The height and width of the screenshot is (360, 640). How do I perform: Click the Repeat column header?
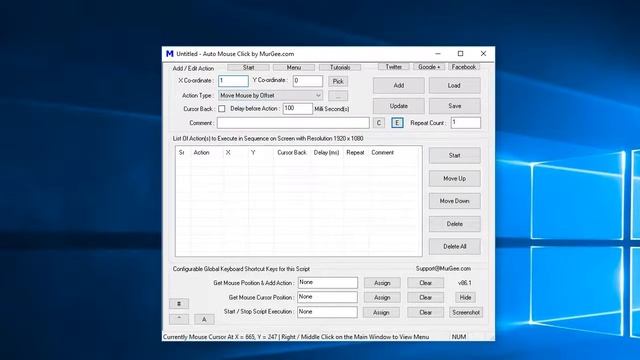355,153
